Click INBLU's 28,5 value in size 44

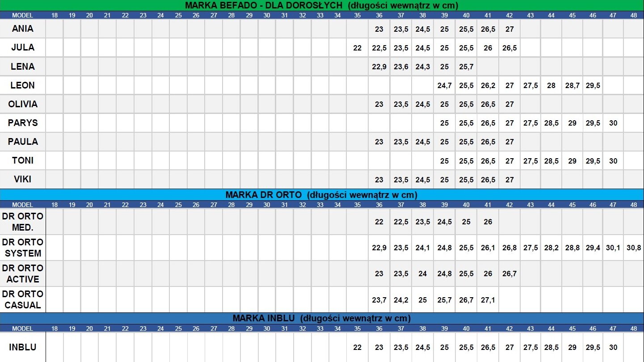click(x=551, y=347)
